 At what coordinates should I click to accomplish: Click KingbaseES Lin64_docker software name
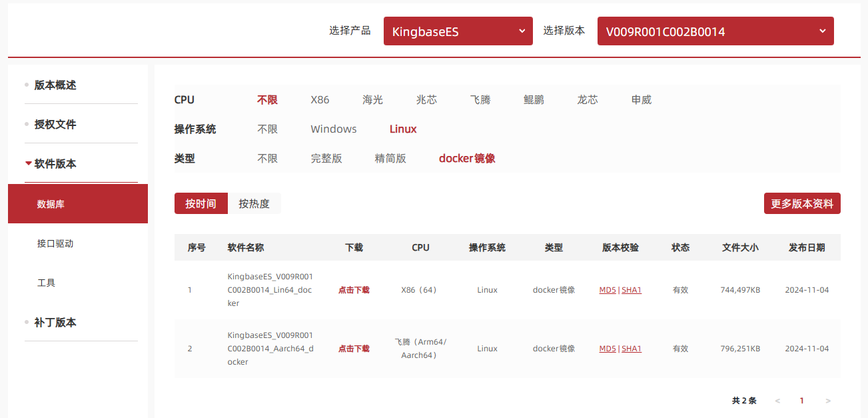(270, 290)
